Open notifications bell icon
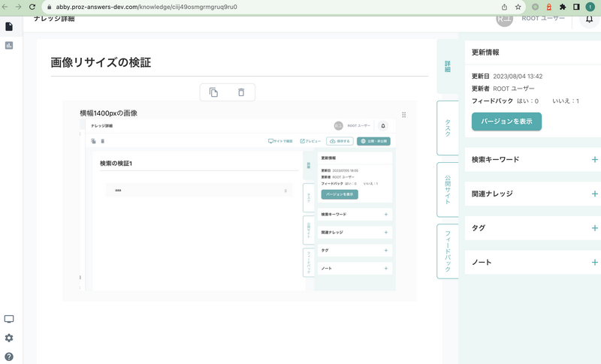 tap(589, 19)
